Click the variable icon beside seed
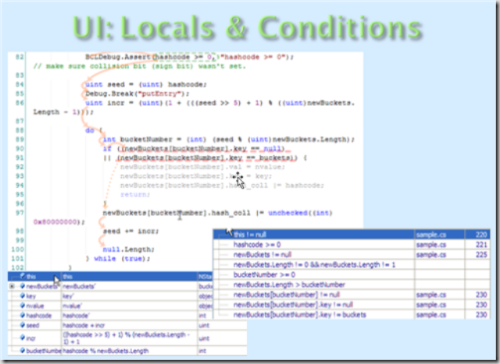 click(x=22, y=325)
